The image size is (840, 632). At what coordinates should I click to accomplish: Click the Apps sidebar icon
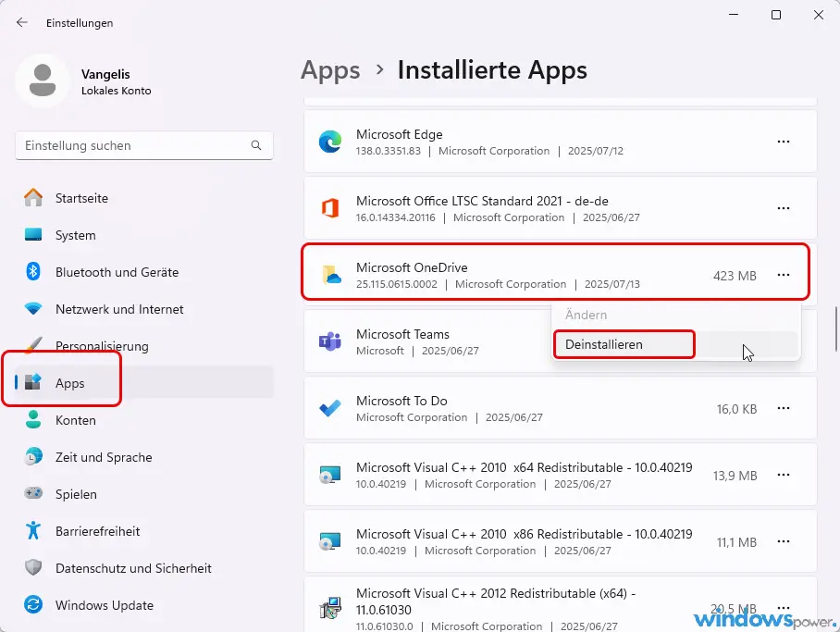coord(33,382)
